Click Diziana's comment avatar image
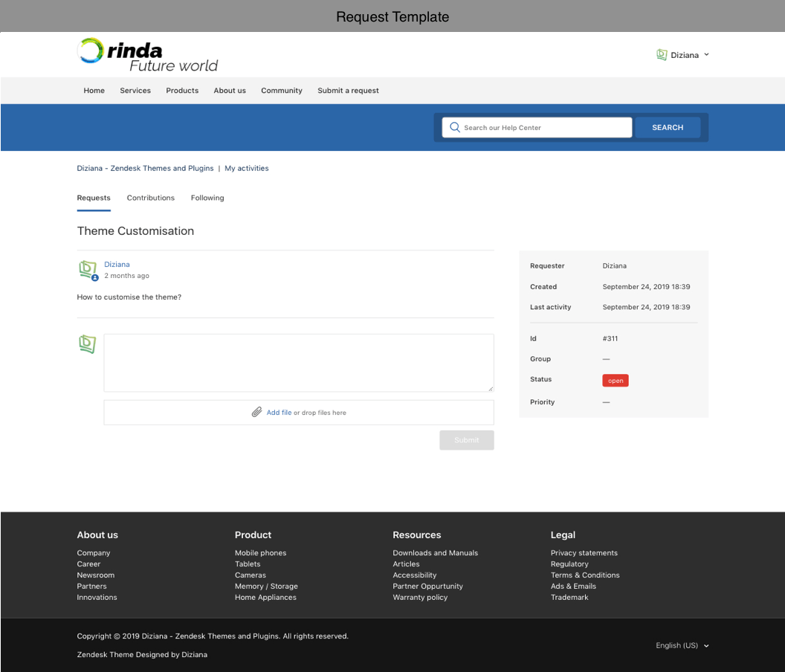The width and height of the screenshot is (785, 672). (x=88, y=269)
